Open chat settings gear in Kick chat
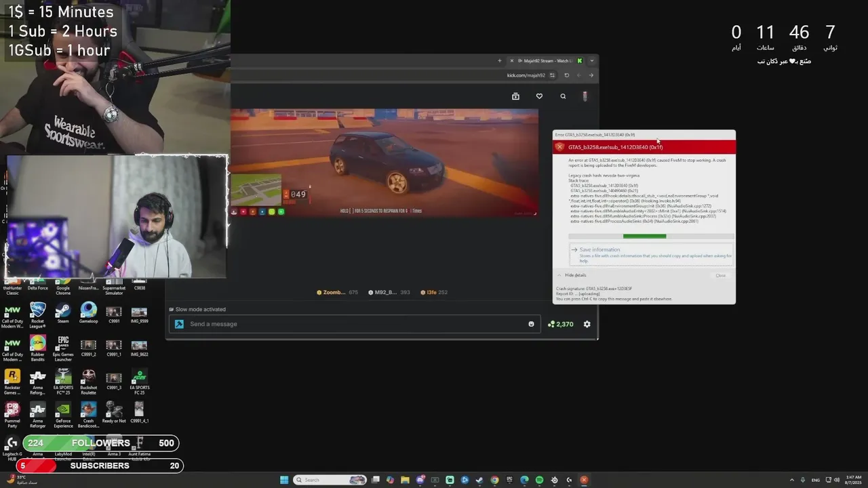 (587, 324)
